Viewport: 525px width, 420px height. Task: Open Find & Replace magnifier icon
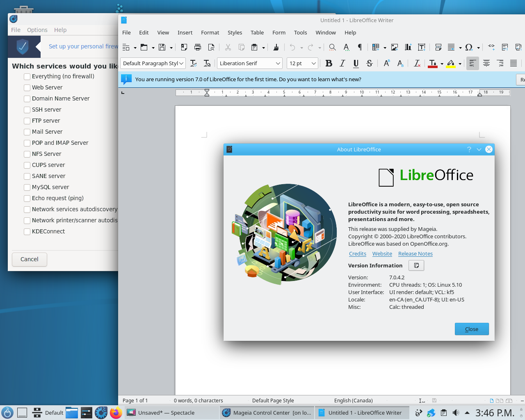[333, 47]
